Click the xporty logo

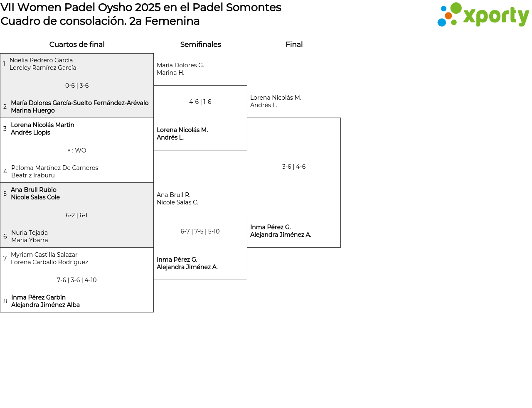[x=483, y=15]
